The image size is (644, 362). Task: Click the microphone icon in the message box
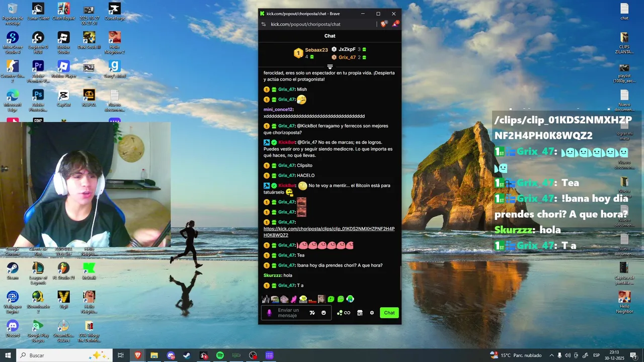[x=269, y=313]
